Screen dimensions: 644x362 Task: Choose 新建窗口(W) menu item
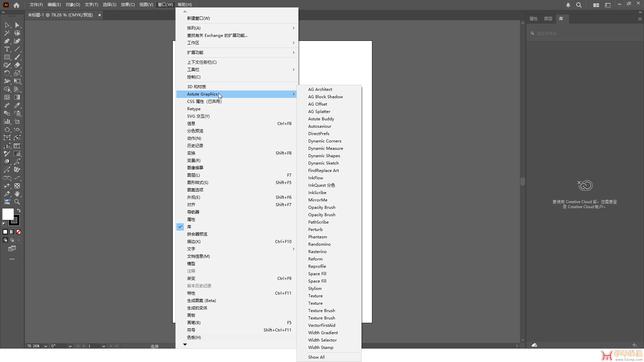[x=236, y=18]
